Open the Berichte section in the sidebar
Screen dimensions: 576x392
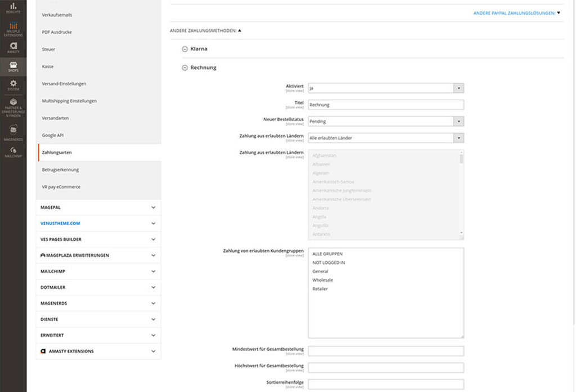pyautogui.click(x=13, y=8)
